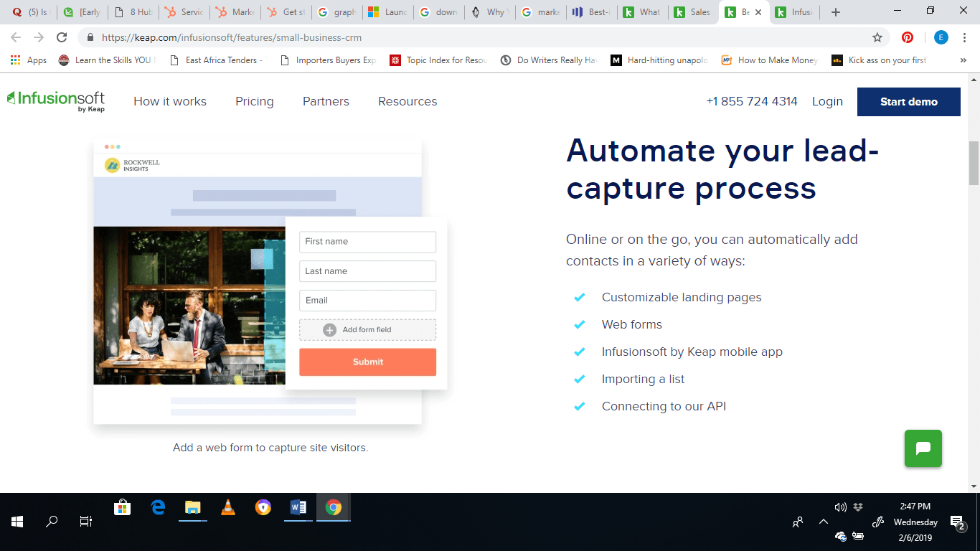Click the page vertical scrollbar thumb
The image size is (980, 551).
(x=974, y=163)
